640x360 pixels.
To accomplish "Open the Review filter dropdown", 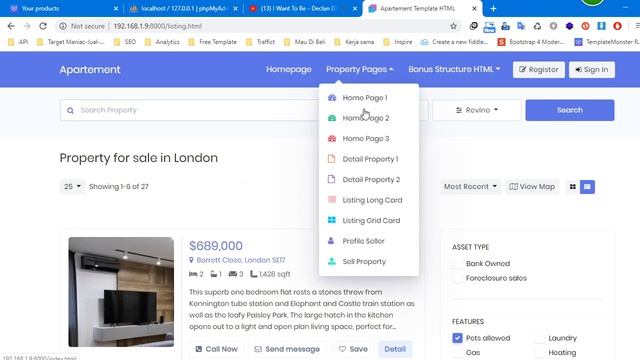I will tap(477, 110).
